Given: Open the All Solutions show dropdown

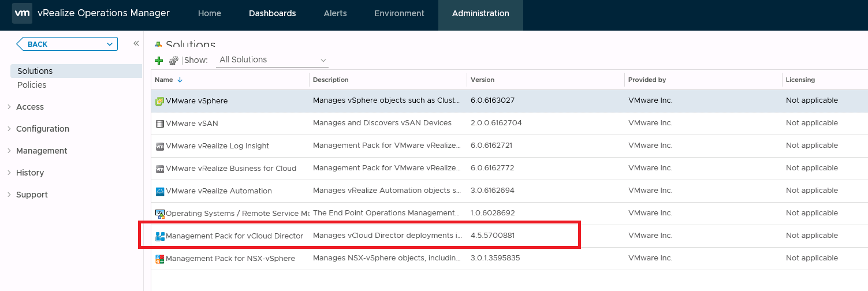Looking at the screenshot, I should point(272,60).
